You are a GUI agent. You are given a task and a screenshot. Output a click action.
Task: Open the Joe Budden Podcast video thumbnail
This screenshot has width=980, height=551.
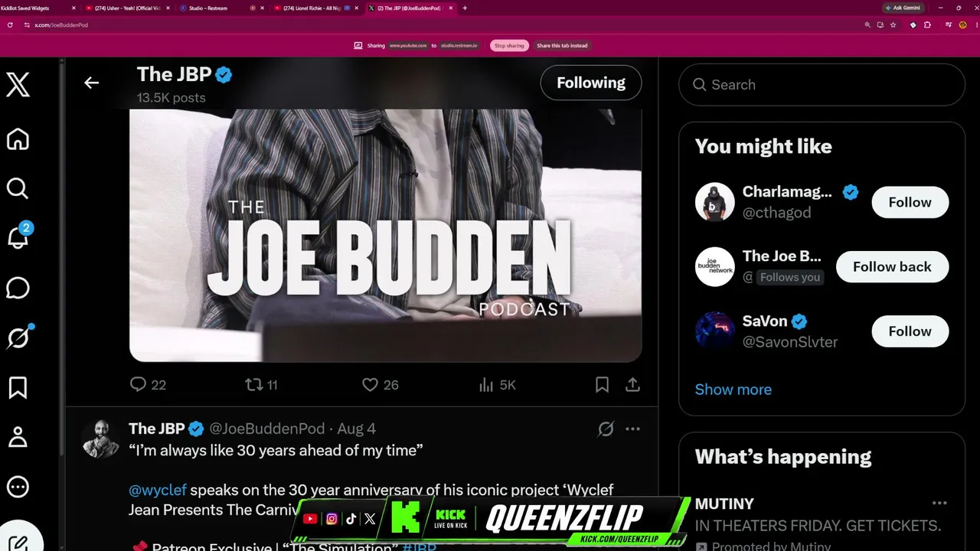385,235
